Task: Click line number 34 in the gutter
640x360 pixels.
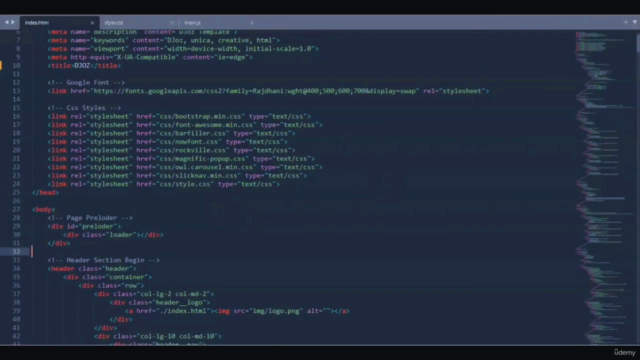Action: coord(16,269)
